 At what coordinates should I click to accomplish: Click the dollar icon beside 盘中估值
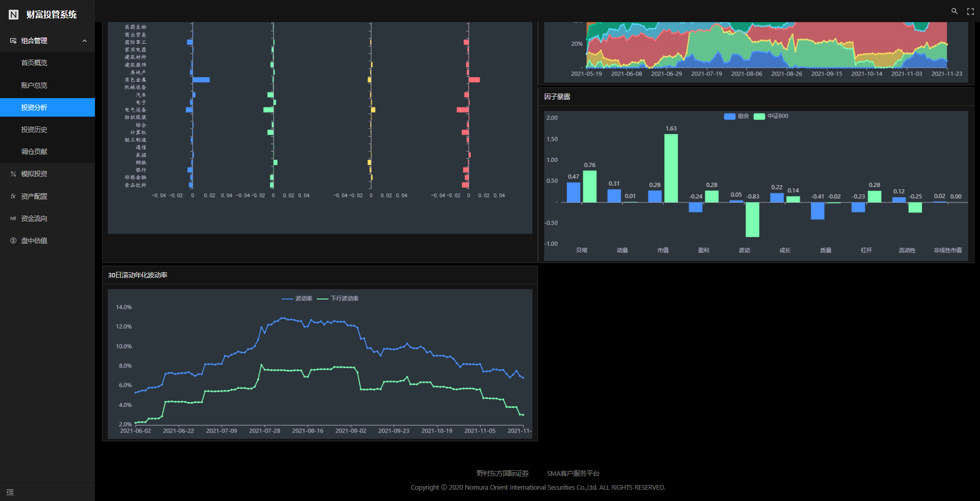(x=13, y=240)
